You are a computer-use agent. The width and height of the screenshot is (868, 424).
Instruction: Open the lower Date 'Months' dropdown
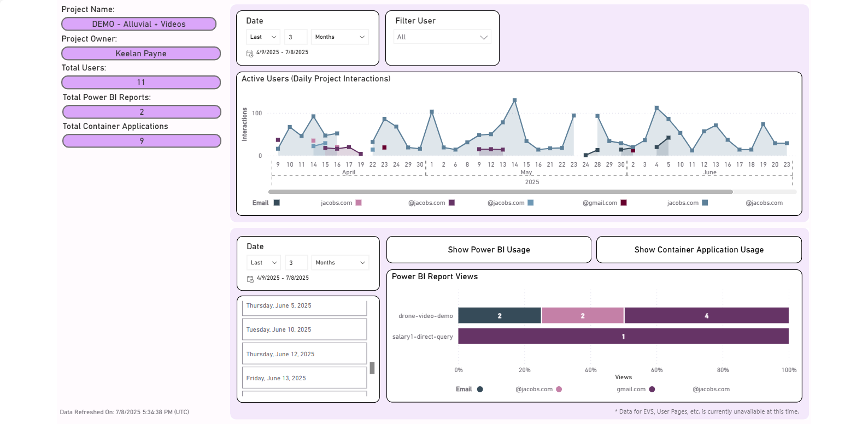(x=340, y=263)
